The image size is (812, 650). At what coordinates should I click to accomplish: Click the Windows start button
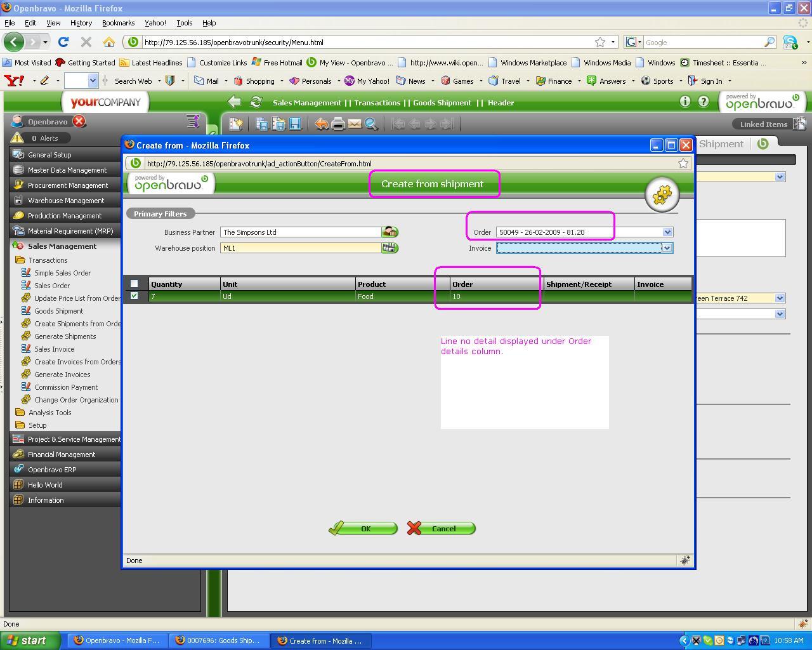click(30, 640)
